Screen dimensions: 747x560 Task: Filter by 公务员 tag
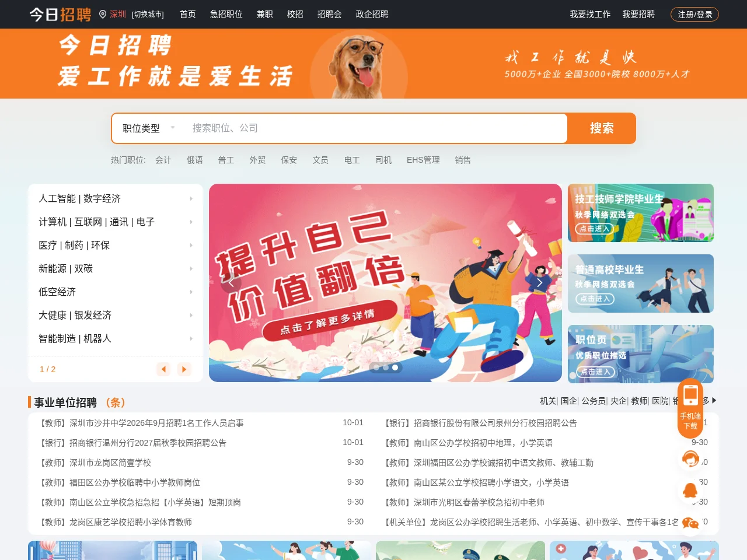click(594, 401)
